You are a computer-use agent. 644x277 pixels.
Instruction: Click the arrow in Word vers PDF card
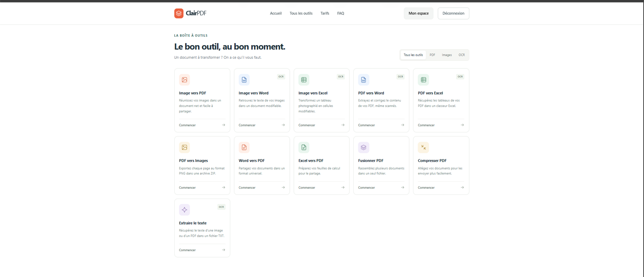coord(283,187)
